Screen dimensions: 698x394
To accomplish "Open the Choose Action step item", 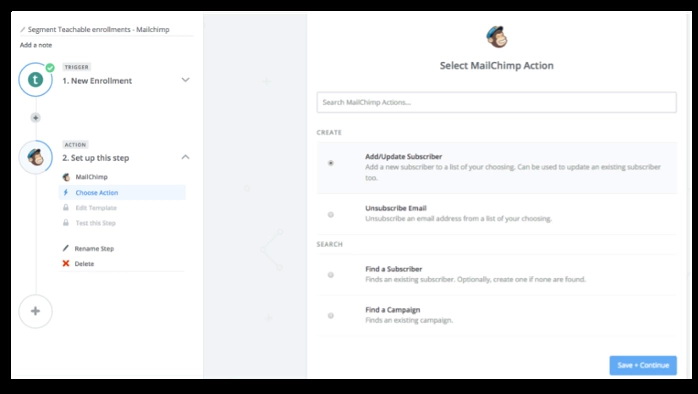I will coord(122,193).
